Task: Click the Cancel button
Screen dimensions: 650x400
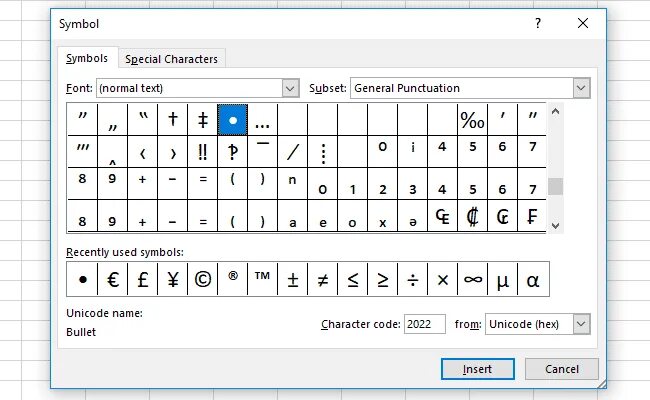Action: 561,369
